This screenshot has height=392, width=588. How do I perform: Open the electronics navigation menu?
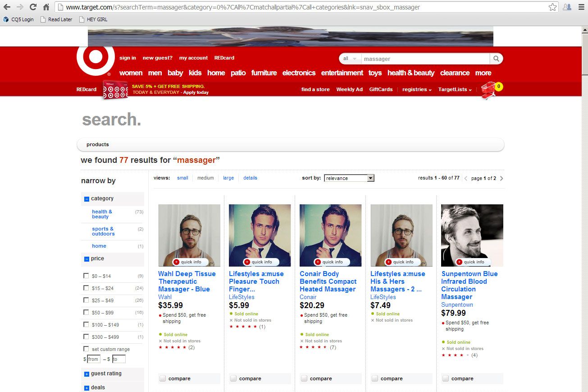(299, 73)
